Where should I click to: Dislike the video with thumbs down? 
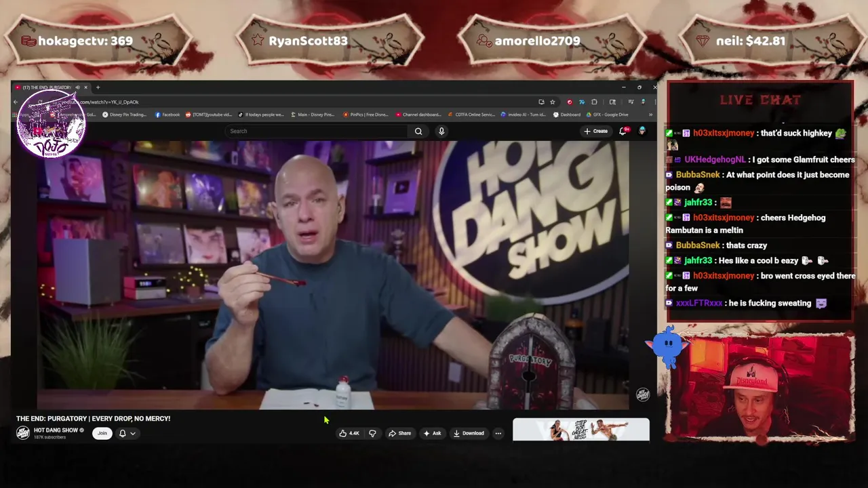tap(372, 433)
